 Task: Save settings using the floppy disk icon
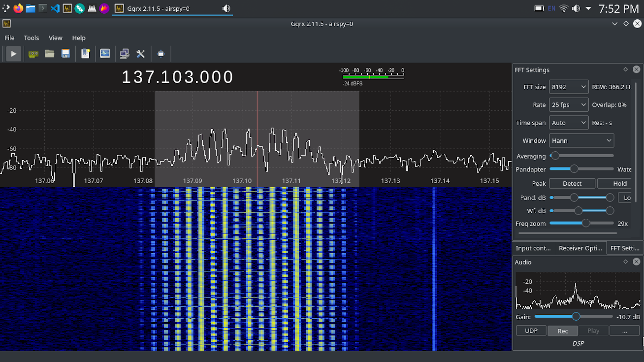click(65, 54)
